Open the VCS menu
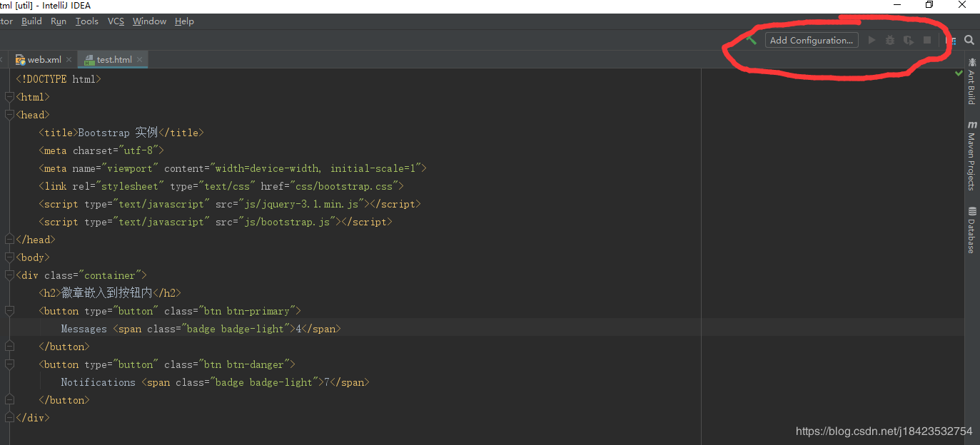Screen dimensions: 980x445 click(116, 21)
